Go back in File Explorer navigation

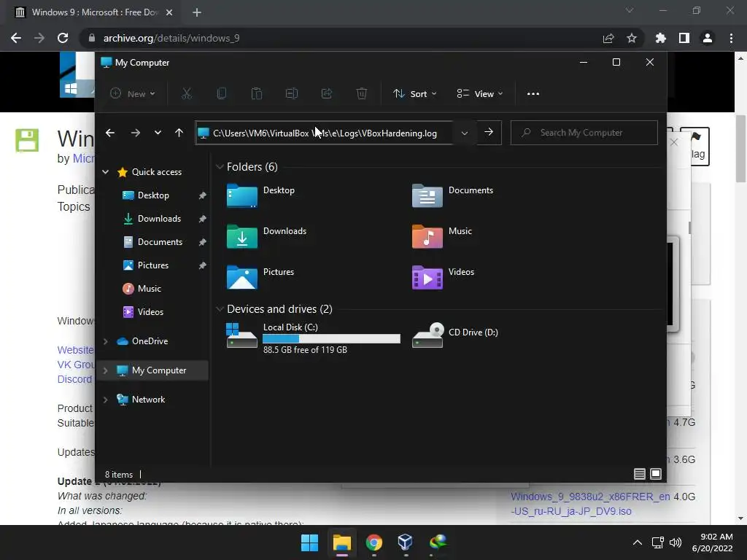110,133
